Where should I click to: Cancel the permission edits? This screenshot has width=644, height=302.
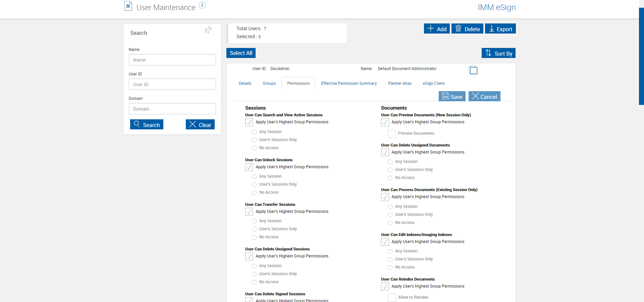tap(484, 97)
